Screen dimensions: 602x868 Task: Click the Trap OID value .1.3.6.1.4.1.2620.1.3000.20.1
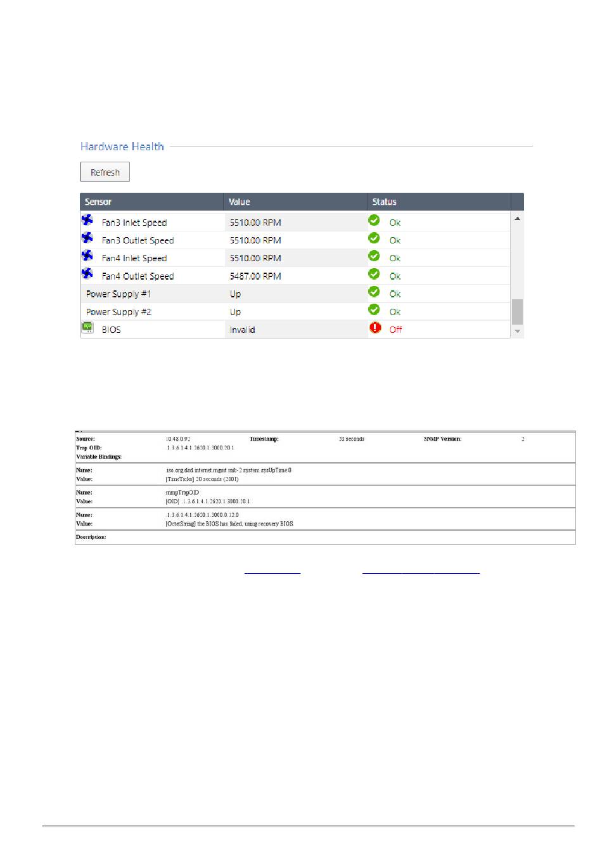[200, 448]
